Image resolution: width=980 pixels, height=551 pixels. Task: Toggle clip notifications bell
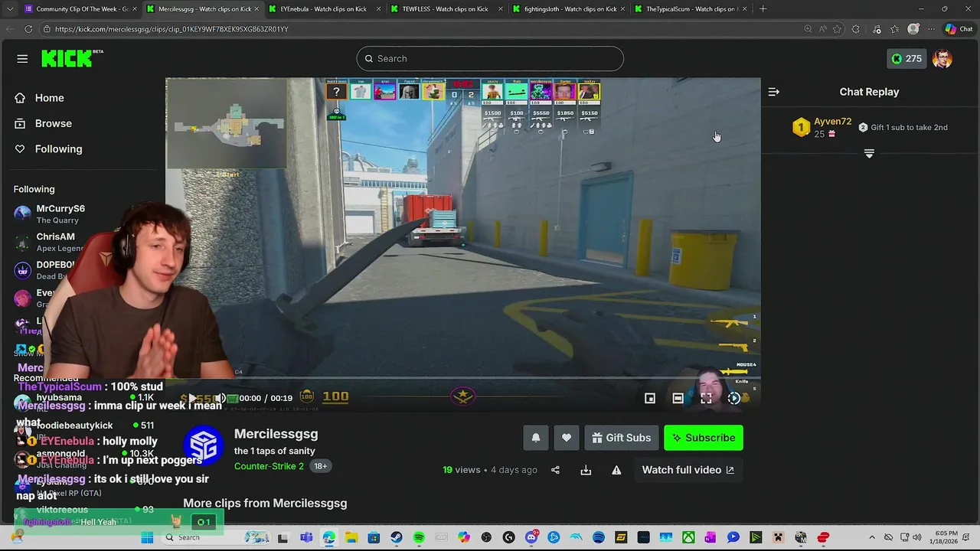pos(536,438)
